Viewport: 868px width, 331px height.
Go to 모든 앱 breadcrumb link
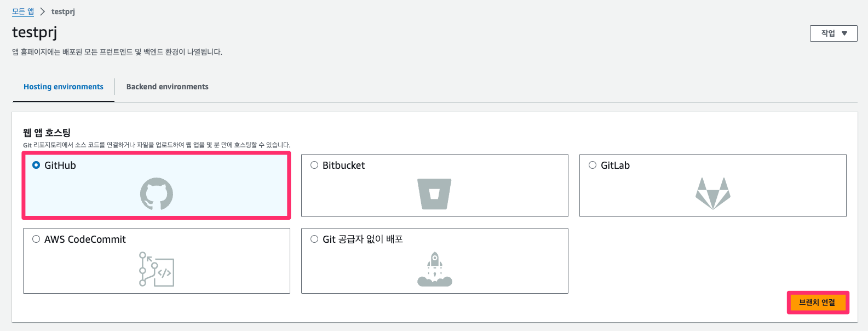(x=23, y=12)
